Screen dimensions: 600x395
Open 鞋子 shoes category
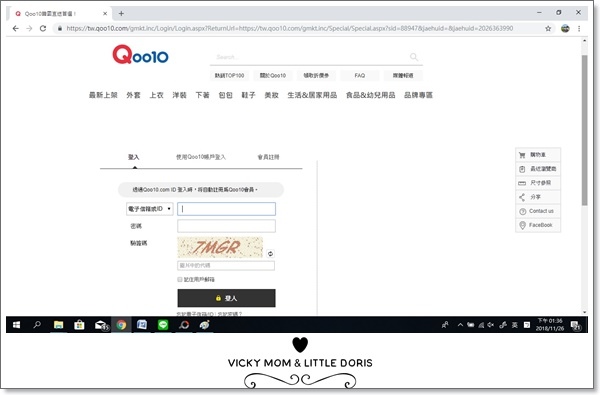click(x=248, y=95)
